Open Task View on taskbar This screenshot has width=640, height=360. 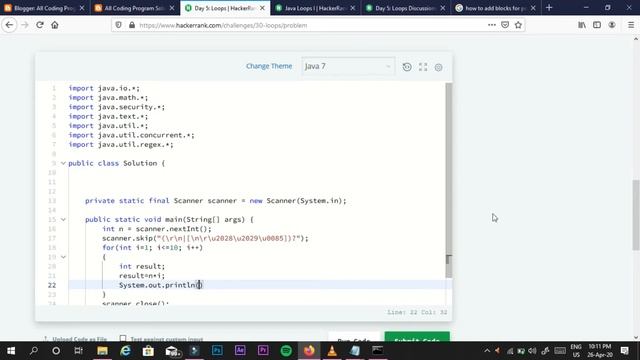pos(78,350)
